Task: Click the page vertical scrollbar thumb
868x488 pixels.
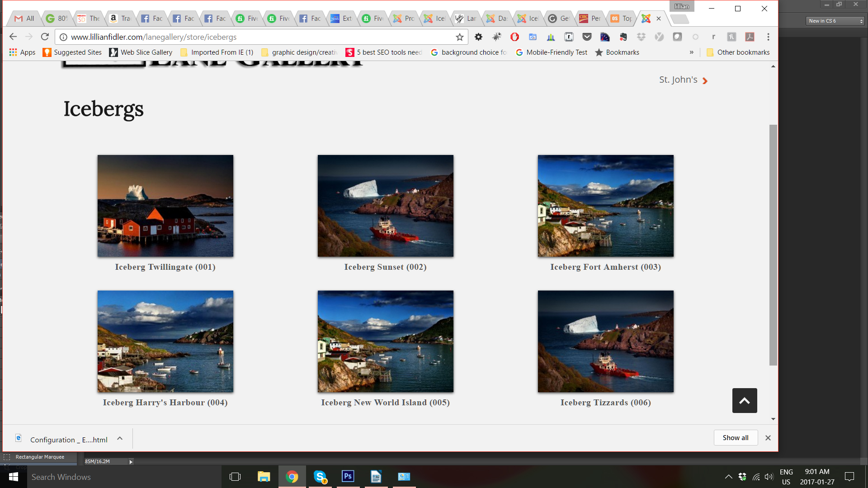Action: pos(773,244)
